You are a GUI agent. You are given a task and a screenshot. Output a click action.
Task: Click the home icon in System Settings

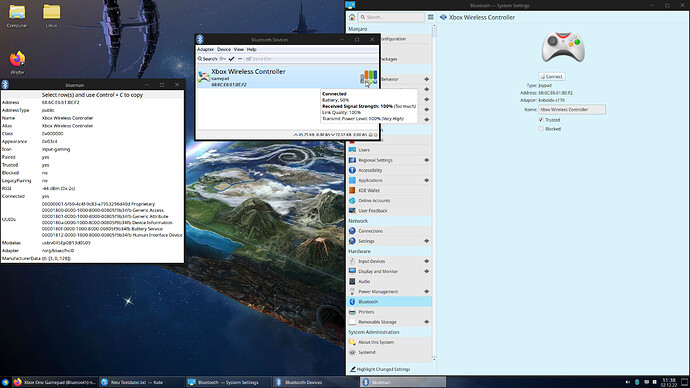tap(352, 17)
